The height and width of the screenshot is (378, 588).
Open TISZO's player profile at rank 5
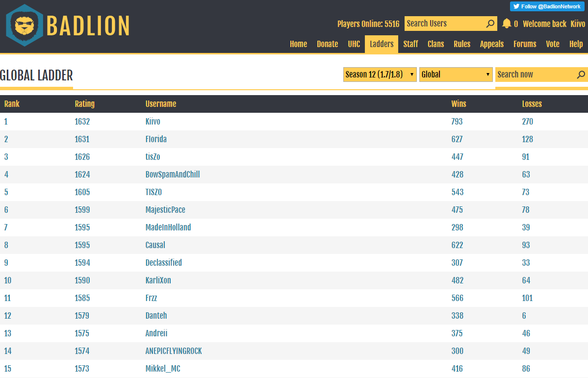(153, 192)
